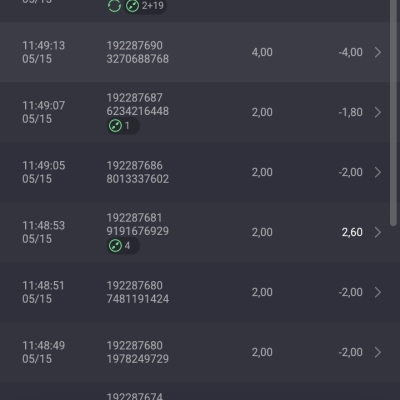Click the vertical scrollbar thumb
This screenshot has width=400, height=400.
[394, 113]
